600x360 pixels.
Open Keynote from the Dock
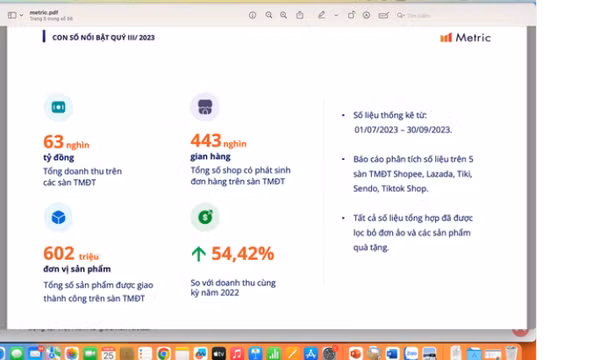click(x=255, y=353)
